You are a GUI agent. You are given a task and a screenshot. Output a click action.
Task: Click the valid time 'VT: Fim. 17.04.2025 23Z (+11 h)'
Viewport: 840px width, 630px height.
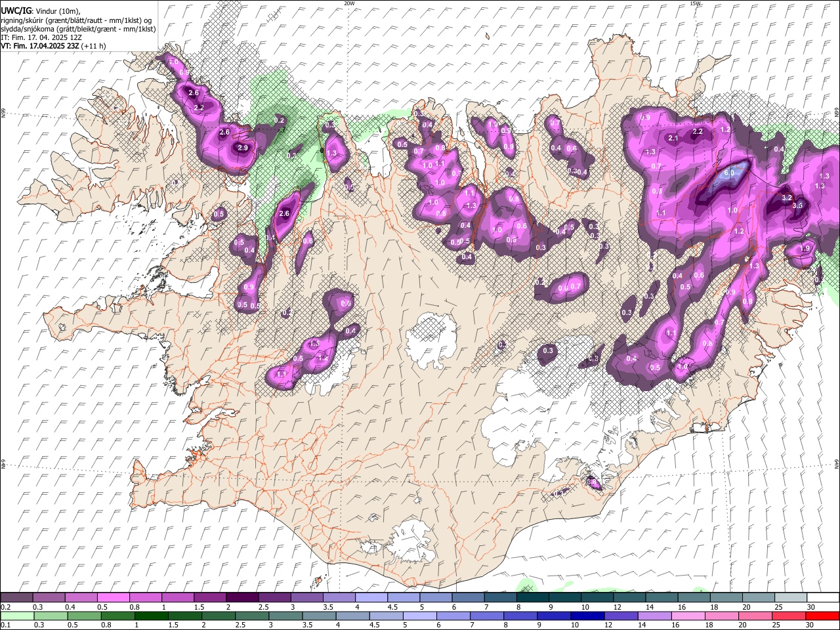click(x=53, y=46)
